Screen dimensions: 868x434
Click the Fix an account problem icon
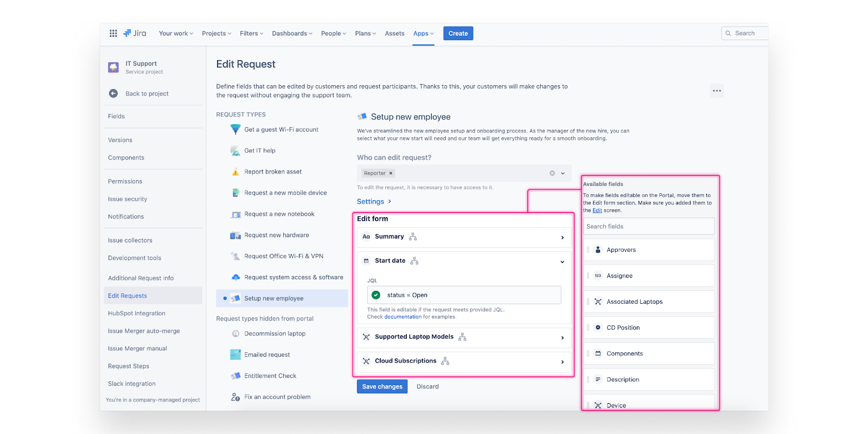tap(235, 397)
